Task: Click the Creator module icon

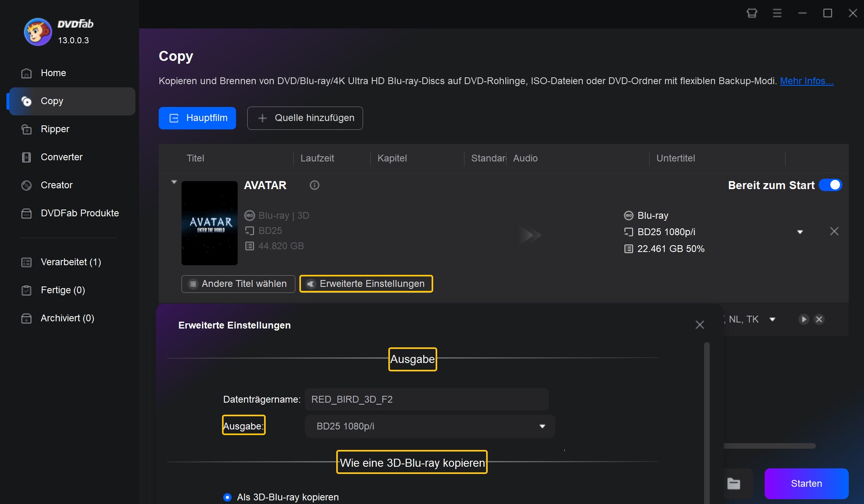Action: (26, 185)
